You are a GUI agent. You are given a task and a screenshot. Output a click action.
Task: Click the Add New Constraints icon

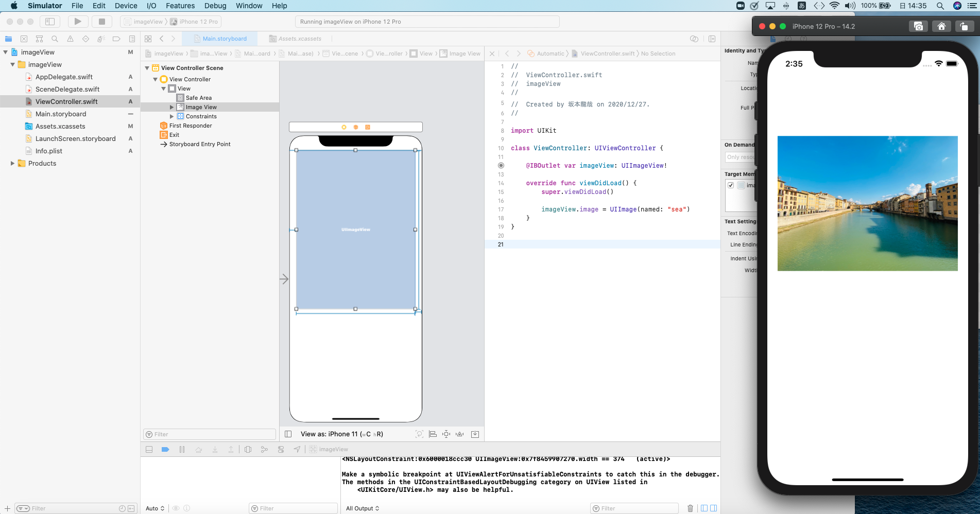point(446,434)
